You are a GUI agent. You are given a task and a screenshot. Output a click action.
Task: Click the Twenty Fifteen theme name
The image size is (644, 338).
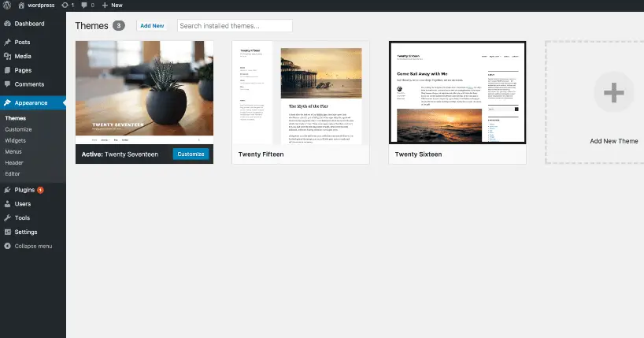click(261, 154)
